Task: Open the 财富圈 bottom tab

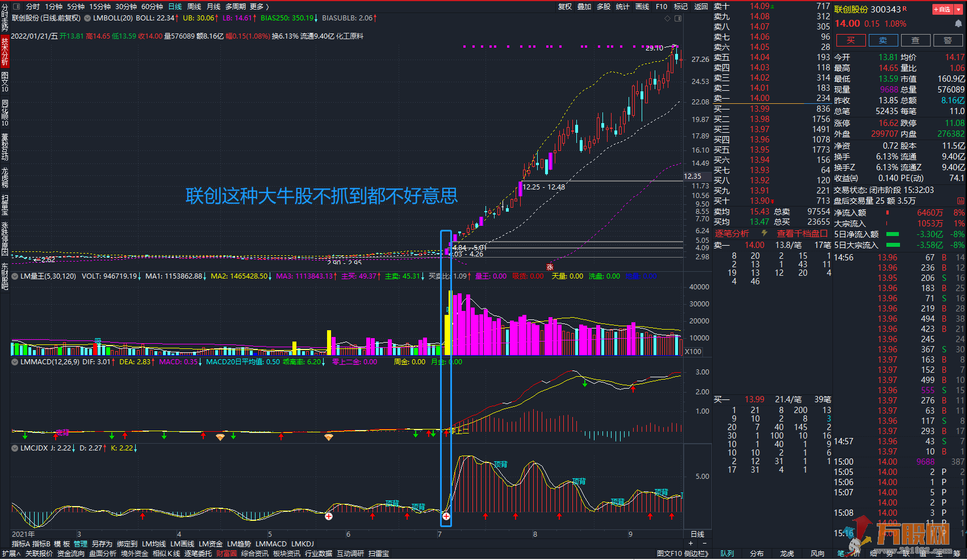Action: [x=227, y=554]
